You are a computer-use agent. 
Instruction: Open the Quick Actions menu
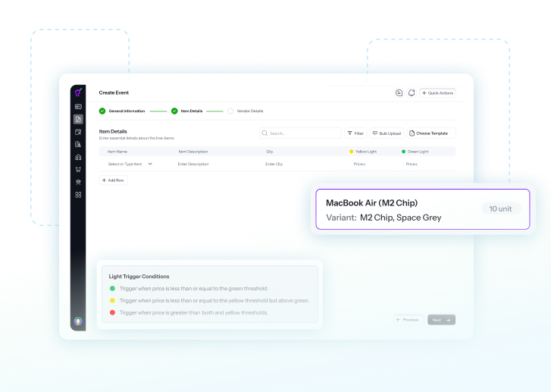tap(437, 93)
